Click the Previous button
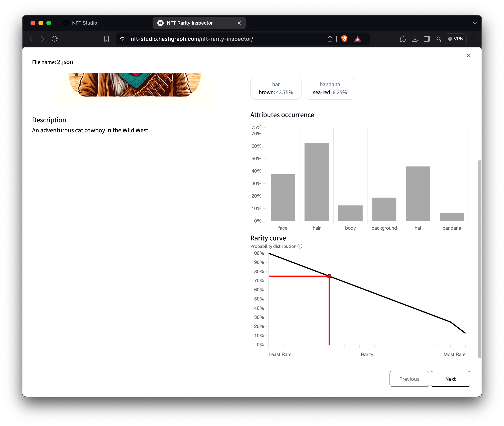The height and width of the screenshot is (426, 504). tap(409, 379)
